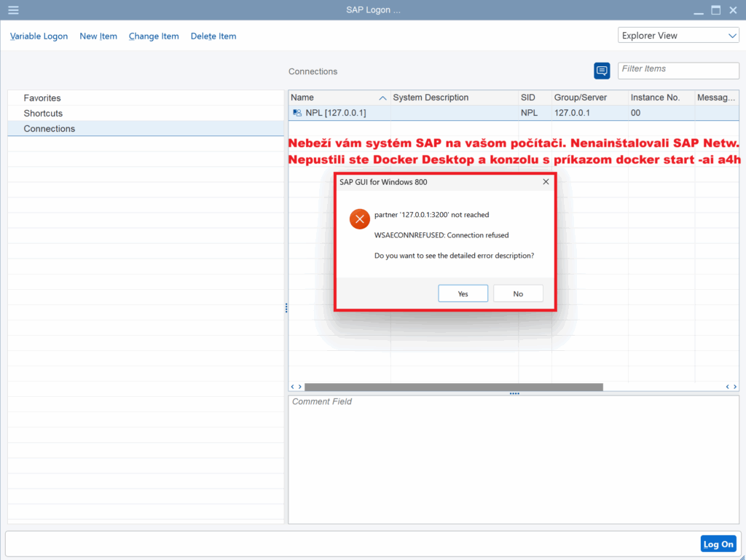Close the SAP GUI error dialog
This screenshot has width=746, height=560.
(x=546, y=182)
